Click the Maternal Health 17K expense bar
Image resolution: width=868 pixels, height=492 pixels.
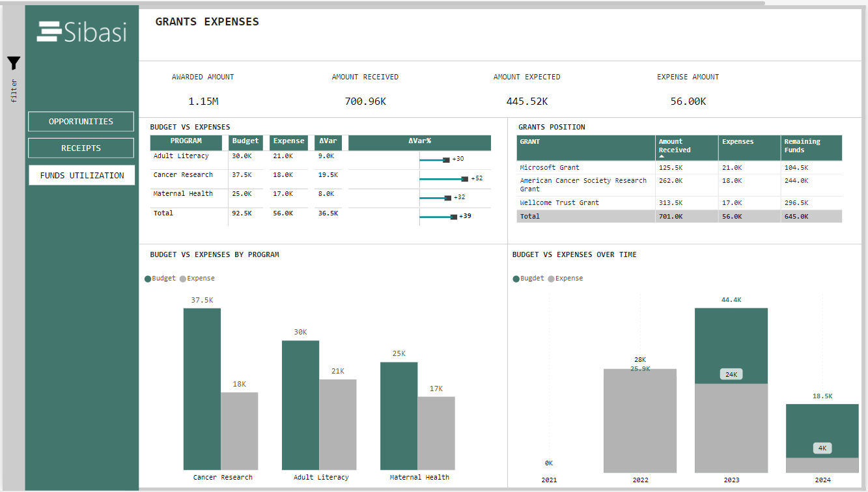[x=436, y=433]
